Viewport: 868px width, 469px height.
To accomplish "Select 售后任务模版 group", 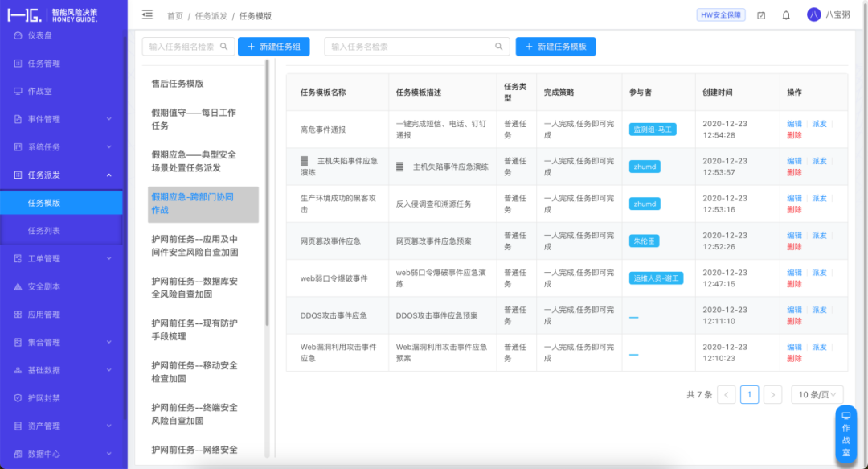I will 178,83.
